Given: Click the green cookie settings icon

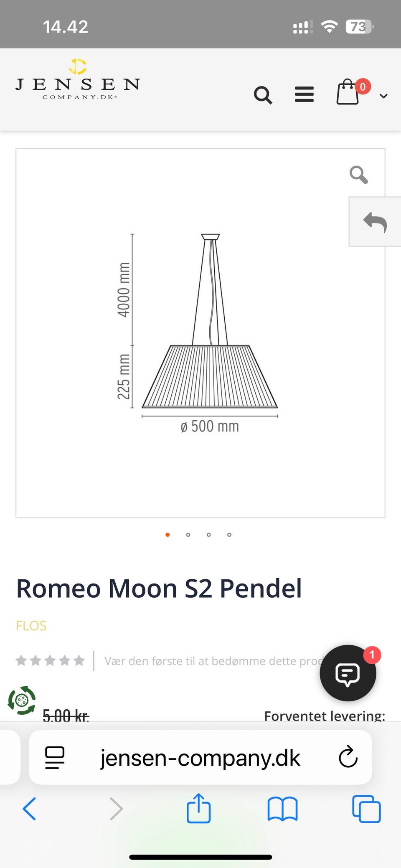Looking at the screenshot, I should click(22, 700).
